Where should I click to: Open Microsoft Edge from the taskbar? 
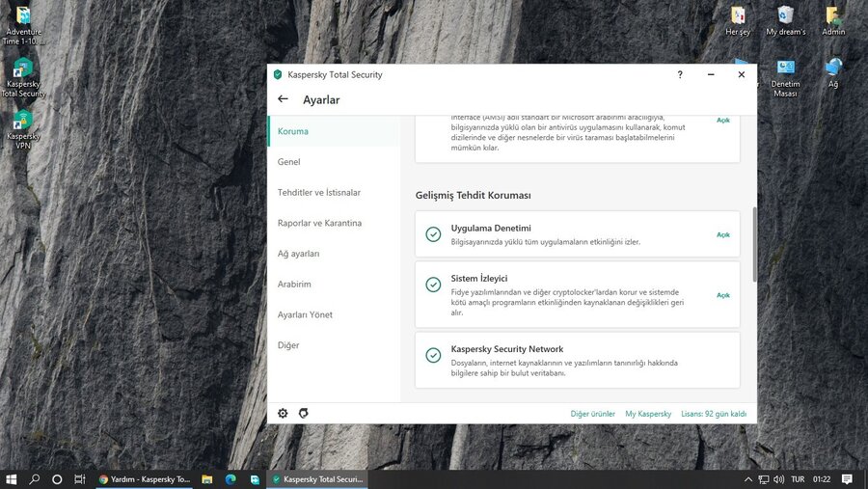(231, 478)
